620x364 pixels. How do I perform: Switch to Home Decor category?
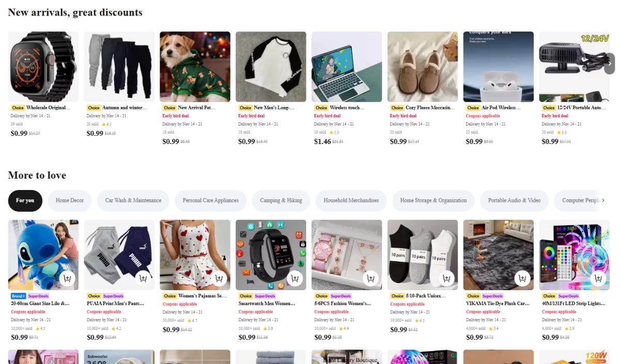(x=70, y=200)
